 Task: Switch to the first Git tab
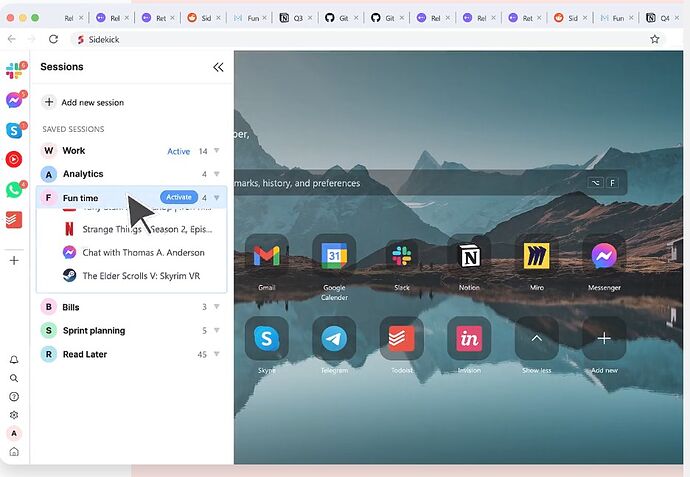pyautogui.click(x=341, y=18)
